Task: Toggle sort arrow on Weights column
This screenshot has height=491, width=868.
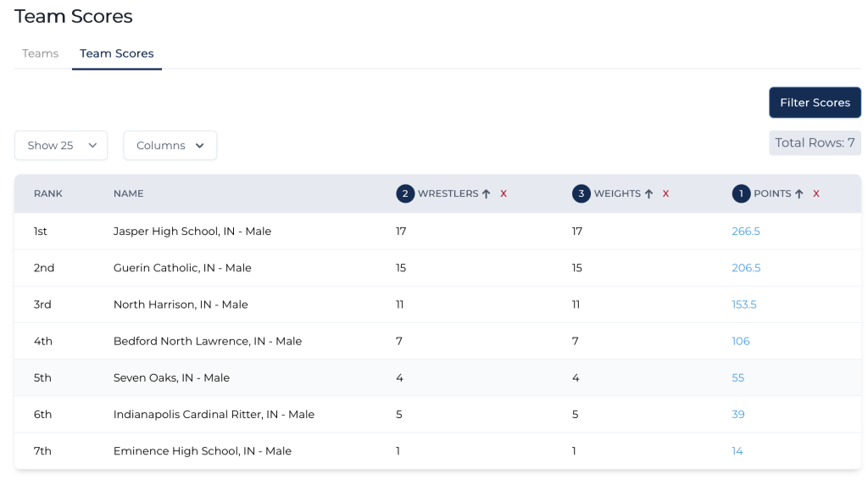Action: (x=648, y=194)
